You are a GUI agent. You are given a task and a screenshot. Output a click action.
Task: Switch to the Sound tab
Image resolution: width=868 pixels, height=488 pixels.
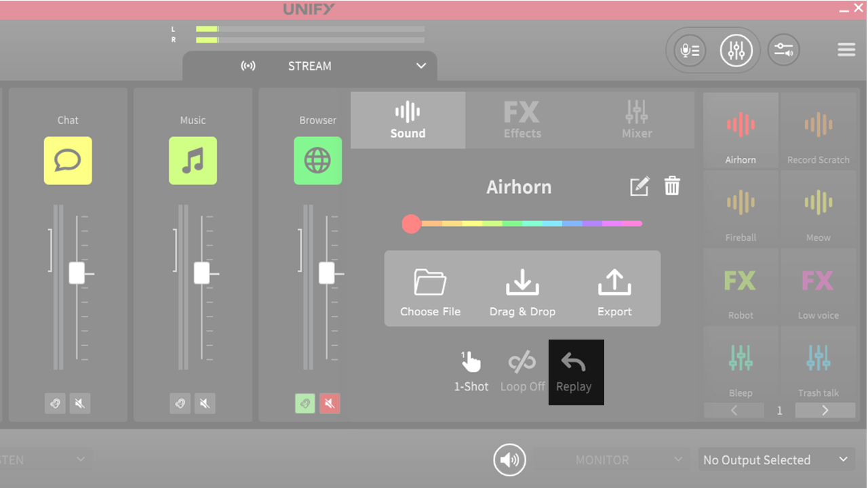click(408, 120)
